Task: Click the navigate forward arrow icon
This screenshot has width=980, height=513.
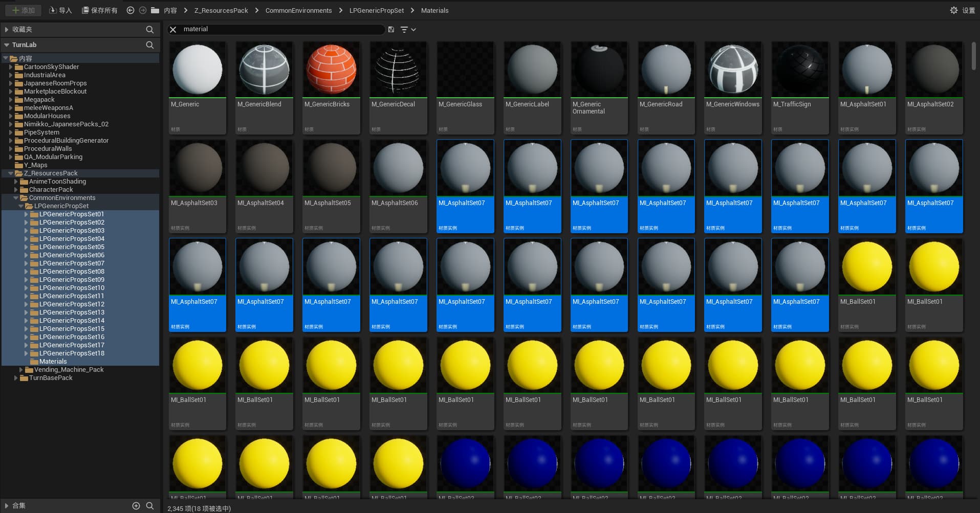Action: 143,10
